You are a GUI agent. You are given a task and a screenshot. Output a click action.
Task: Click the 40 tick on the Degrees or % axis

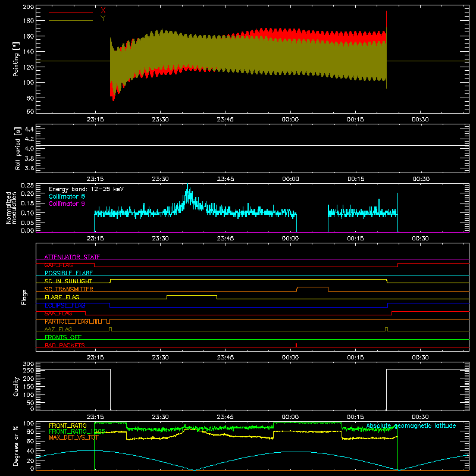(30, 452)
